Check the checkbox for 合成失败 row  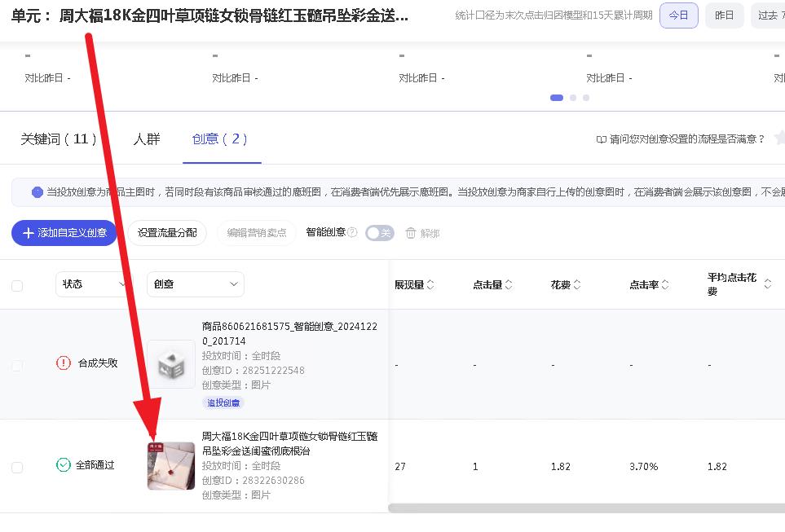[17, 365]
